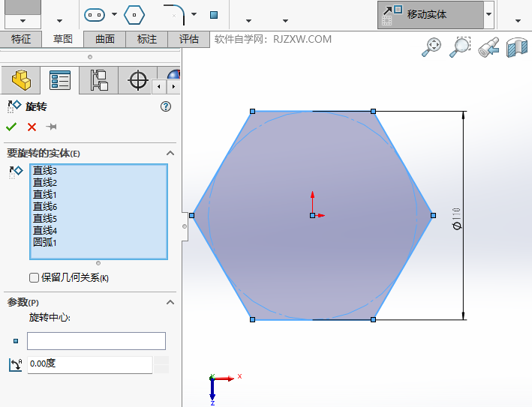This screenshot has width=532, height=407.
Task: Pin the rotate property panel
Action: tap(52, 127)
